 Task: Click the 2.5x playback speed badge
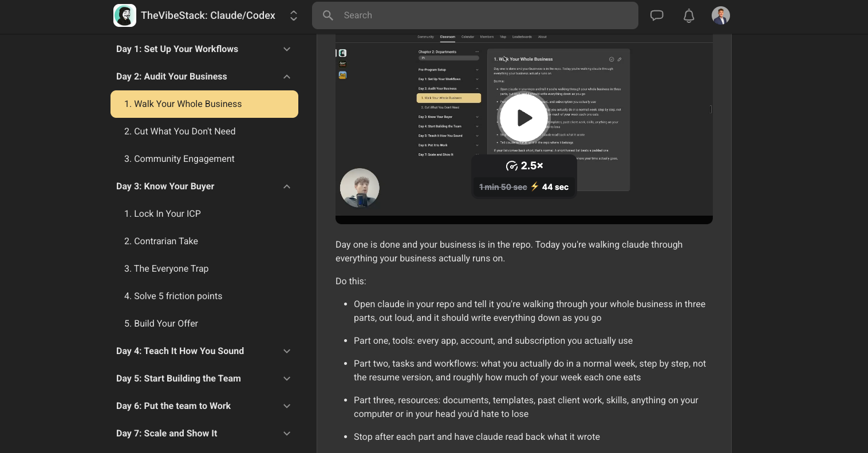tap(524, 166)
